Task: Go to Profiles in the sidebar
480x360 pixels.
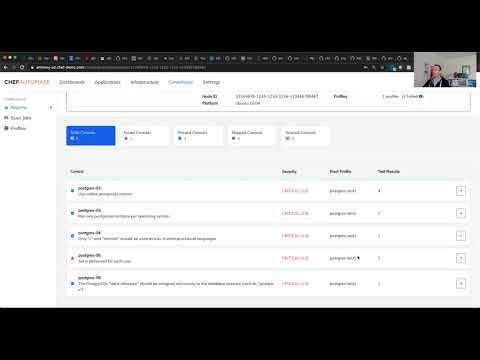Action: [18, 128]
